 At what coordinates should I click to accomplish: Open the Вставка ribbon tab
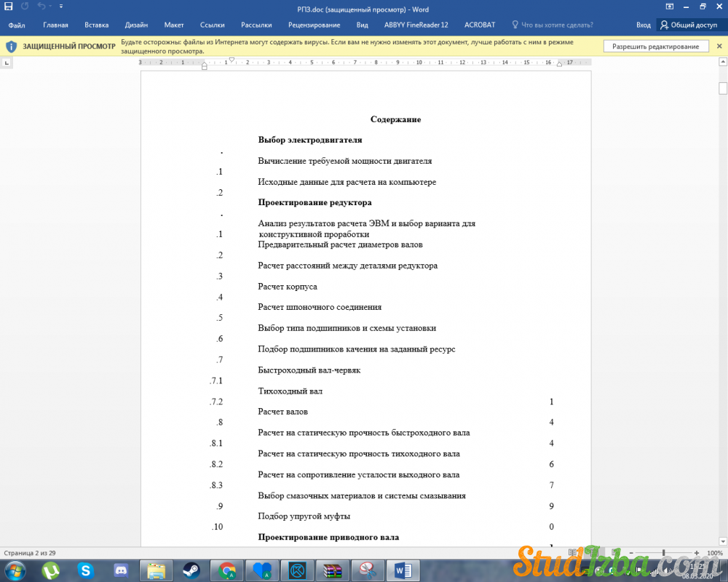click(x=96, y=25)
